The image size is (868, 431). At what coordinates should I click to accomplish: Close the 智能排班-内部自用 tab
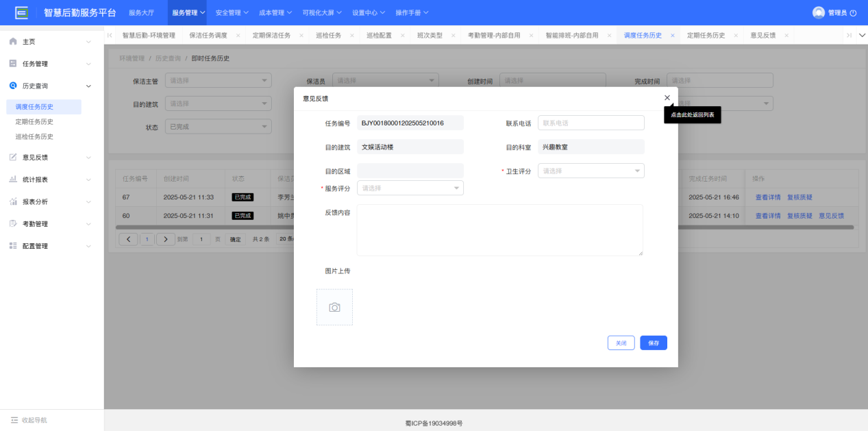tap(609, 35)
